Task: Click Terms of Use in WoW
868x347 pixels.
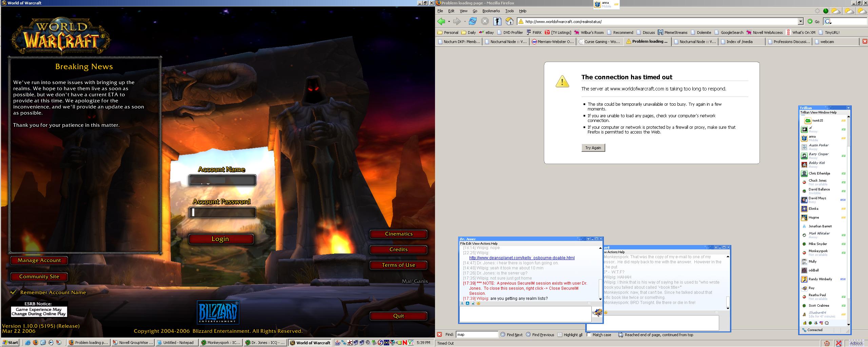Action: [x=398, y=265]
